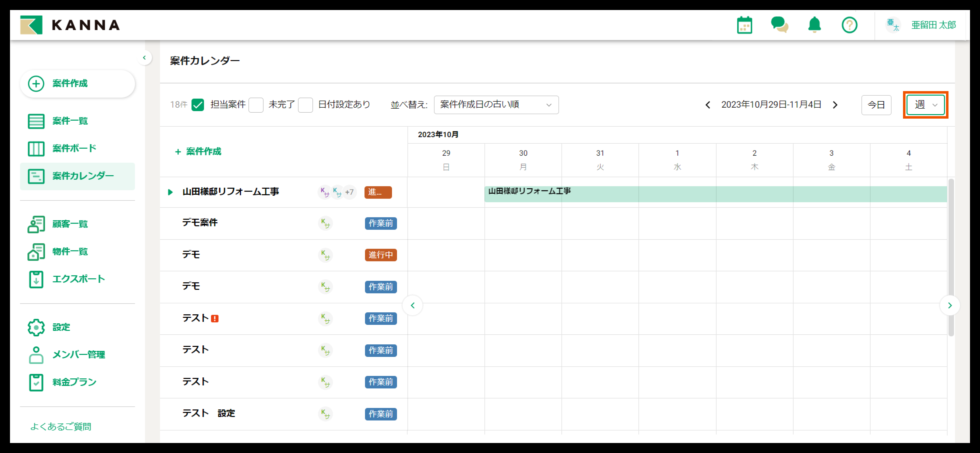The image size is (980, 453).
Task: Open the help question mark icon
Action: (x=849, y=25)
